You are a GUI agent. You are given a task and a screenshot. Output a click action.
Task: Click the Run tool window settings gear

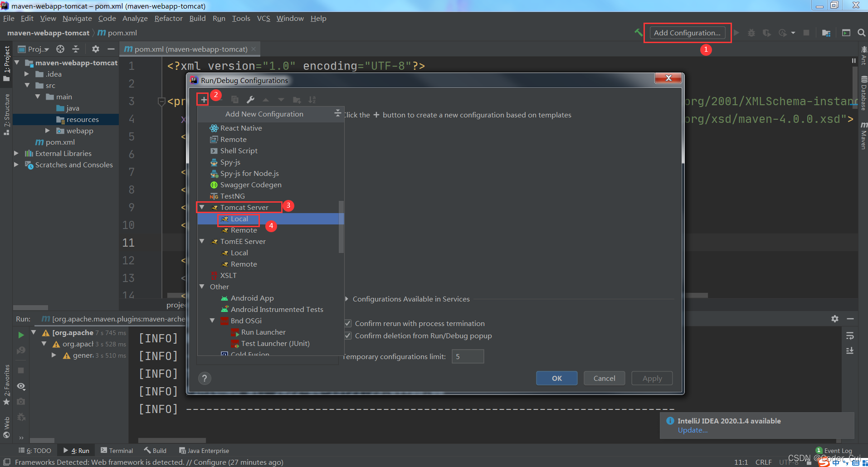pos(834,319)
